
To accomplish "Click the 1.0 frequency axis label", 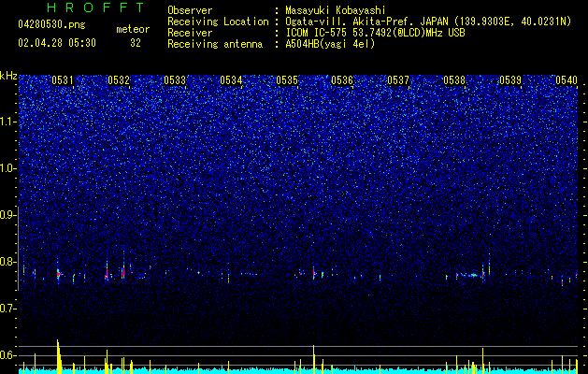I will tap(8, 168).
